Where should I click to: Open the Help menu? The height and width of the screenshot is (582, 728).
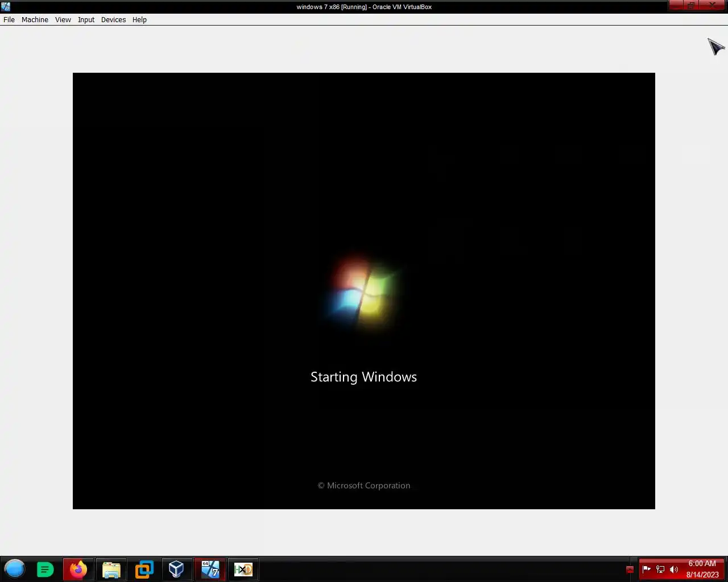pos(139,19)
